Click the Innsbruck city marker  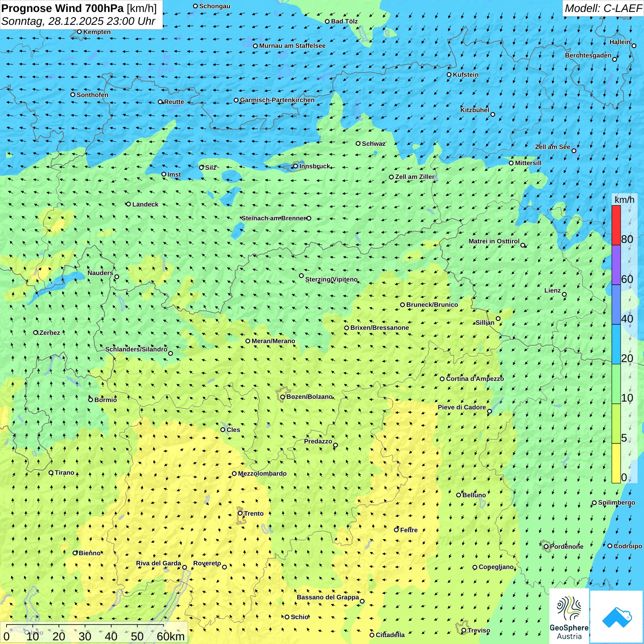(x=295, y=166)
